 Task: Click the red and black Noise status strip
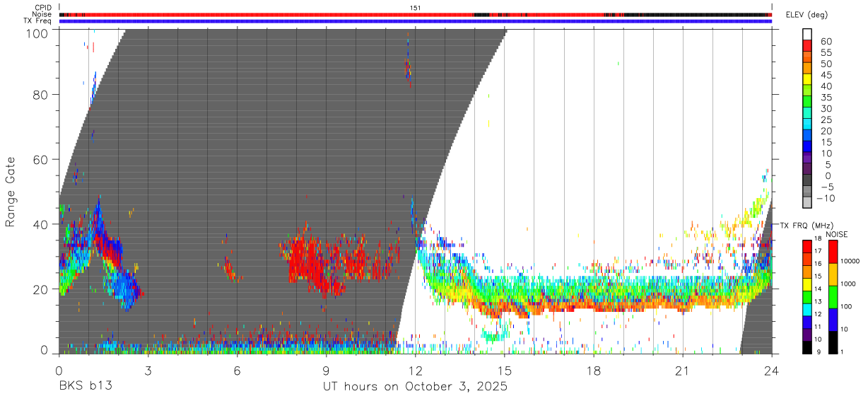(416, 14)
